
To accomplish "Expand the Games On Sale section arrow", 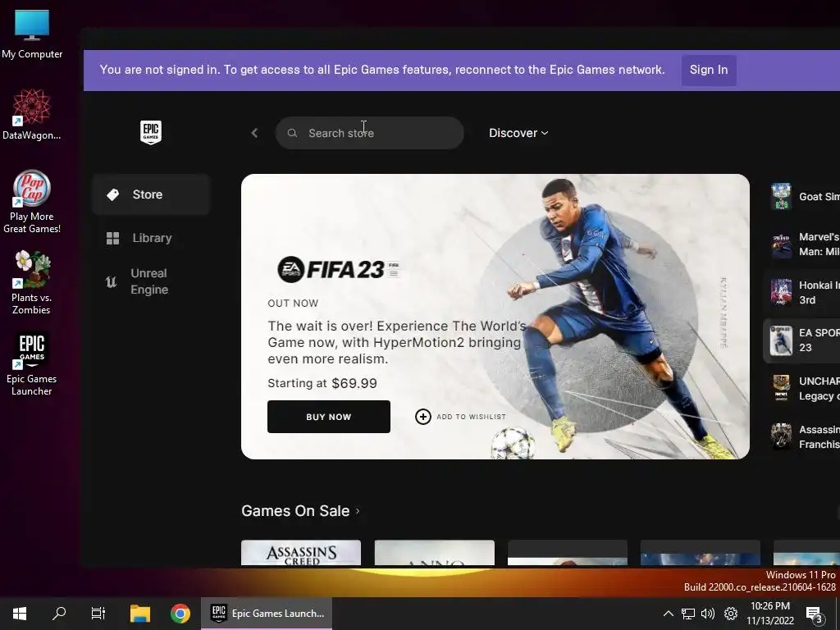I will click(358, 511).
